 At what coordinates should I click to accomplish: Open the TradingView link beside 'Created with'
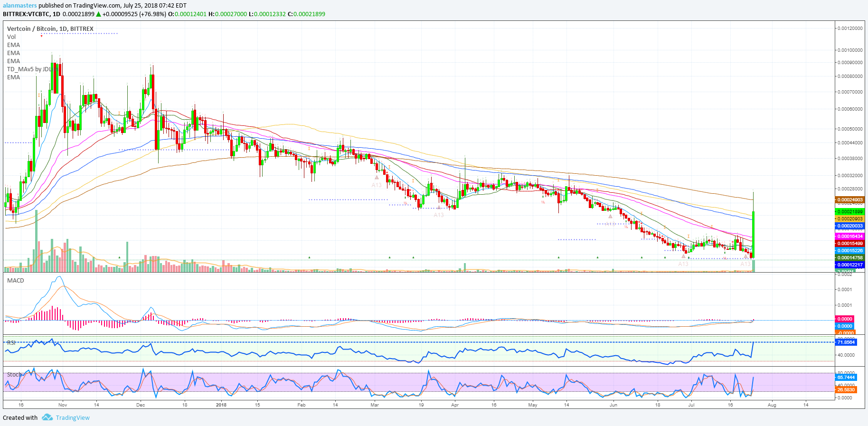[73, 418]
